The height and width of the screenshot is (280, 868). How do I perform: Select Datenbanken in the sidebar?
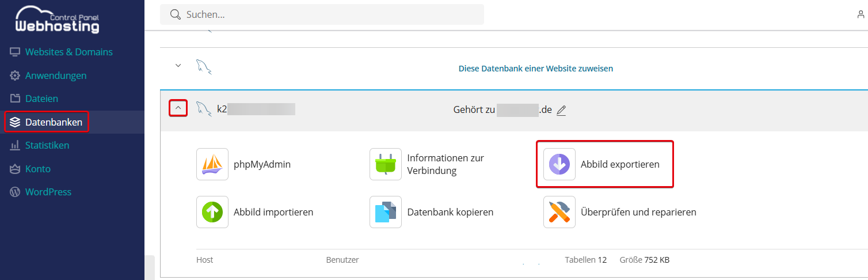54,122
